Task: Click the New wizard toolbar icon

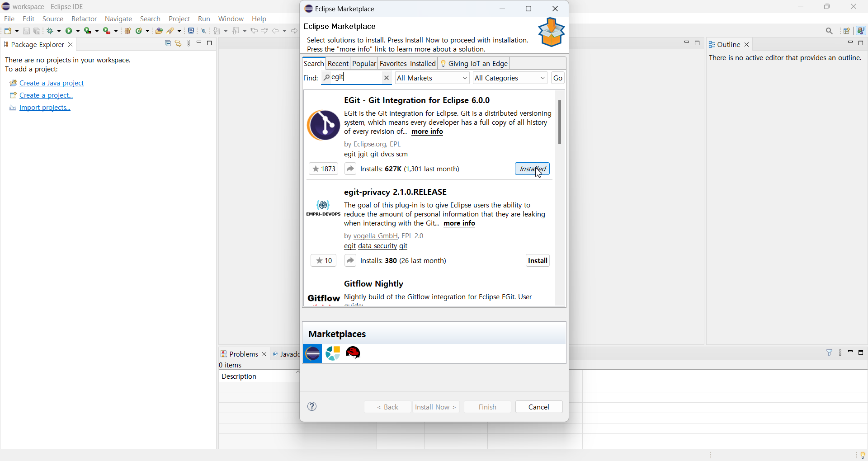Action: (x=8, y=31)
